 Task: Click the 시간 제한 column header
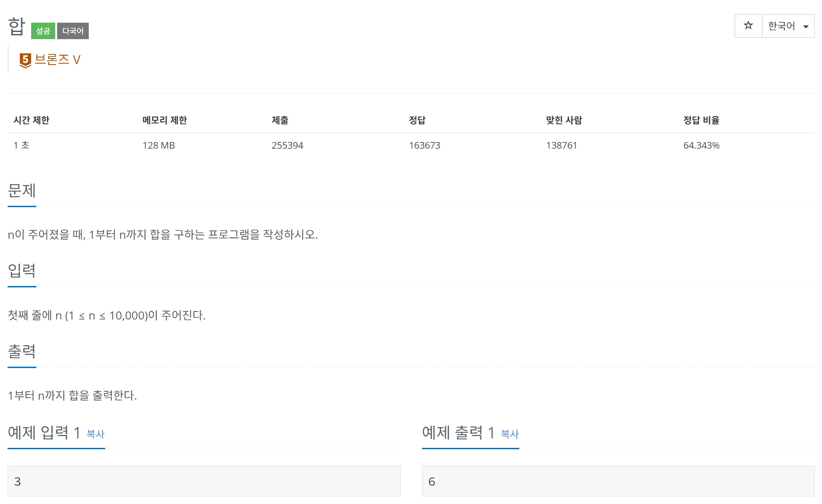point(32,120)
